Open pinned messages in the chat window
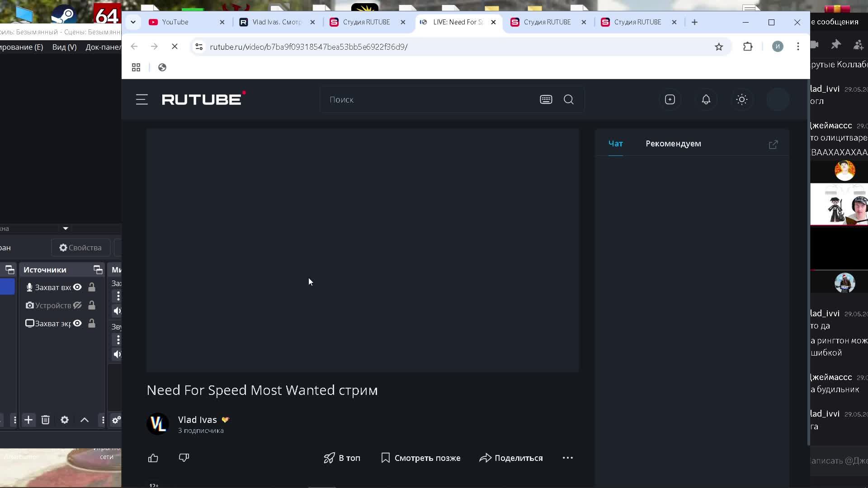Screen dimensions: 868x488 836,44
